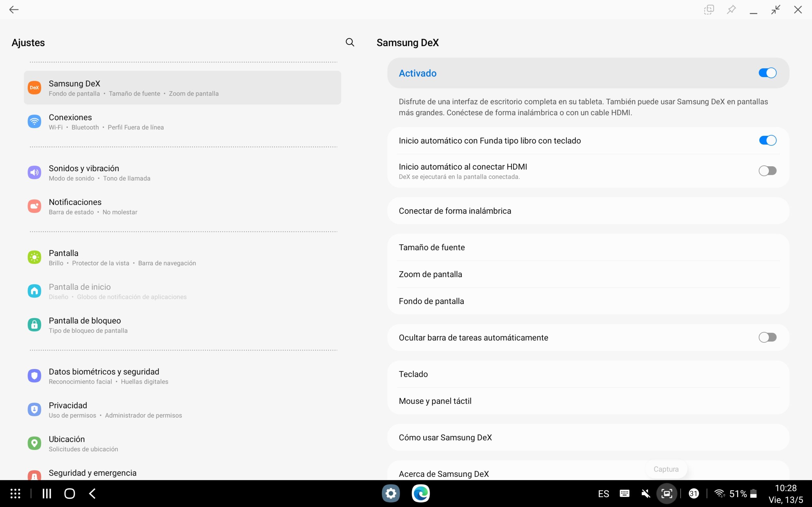Screen dimensions: 812x507
Task: Click the Settings gear in the taskbar
Action: coord(391,493)
